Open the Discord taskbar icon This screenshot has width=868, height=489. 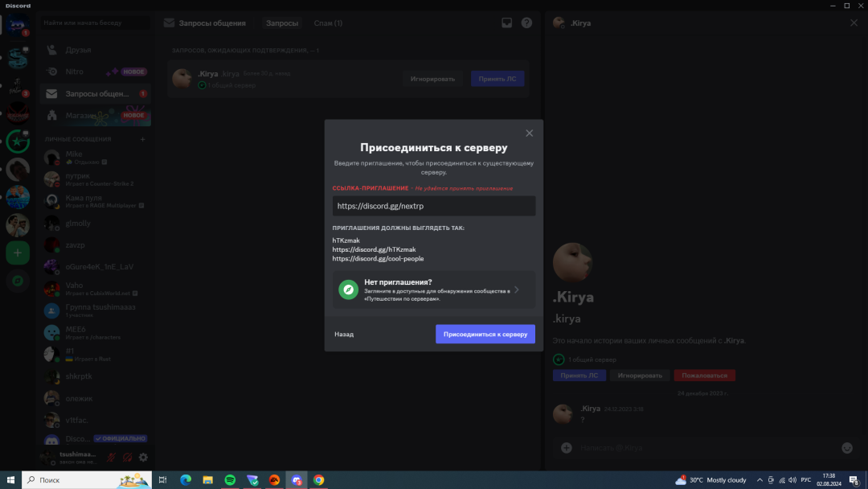(x=297, y=480)
